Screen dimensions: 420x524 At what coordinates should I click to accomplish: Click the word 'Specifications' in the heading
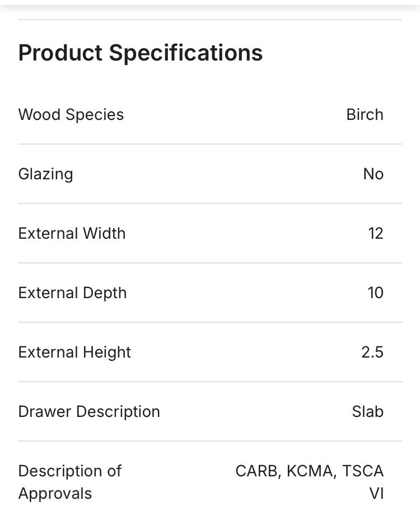[185, 53]
